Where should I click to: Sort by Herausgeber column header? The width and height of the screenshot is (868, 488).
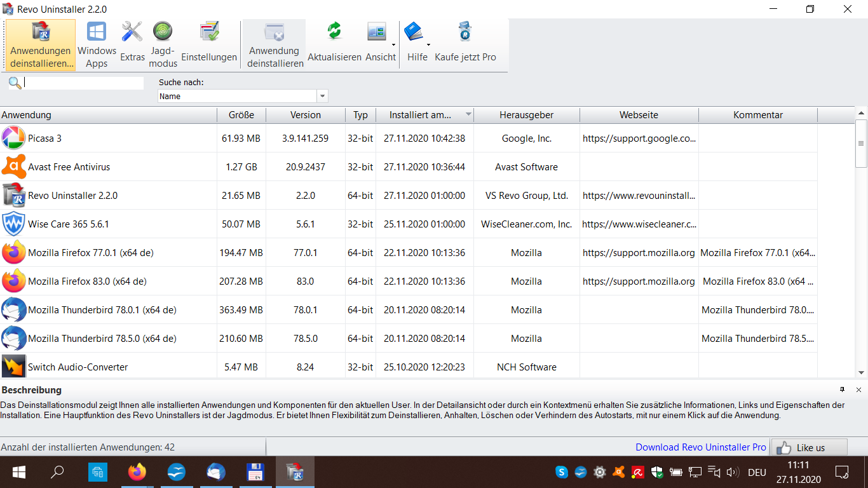(526, 115)
